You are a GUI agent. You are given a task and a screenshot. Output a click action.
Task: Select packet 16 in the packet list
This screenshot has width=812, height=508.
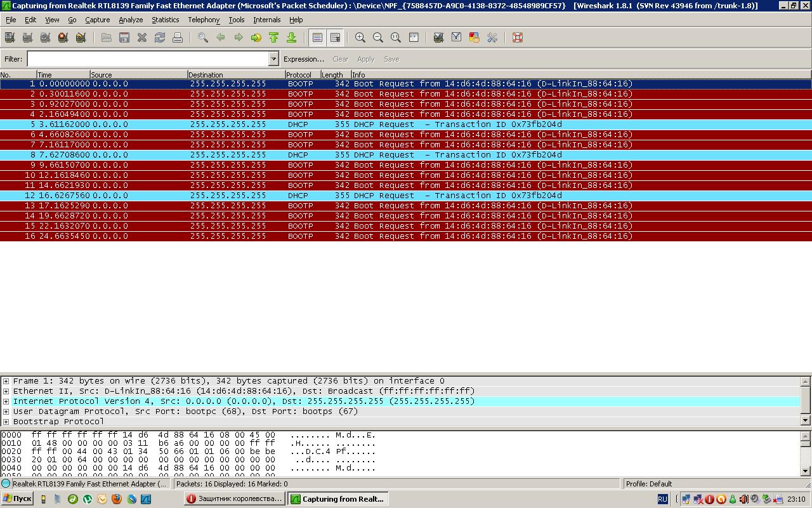point(406,236)
